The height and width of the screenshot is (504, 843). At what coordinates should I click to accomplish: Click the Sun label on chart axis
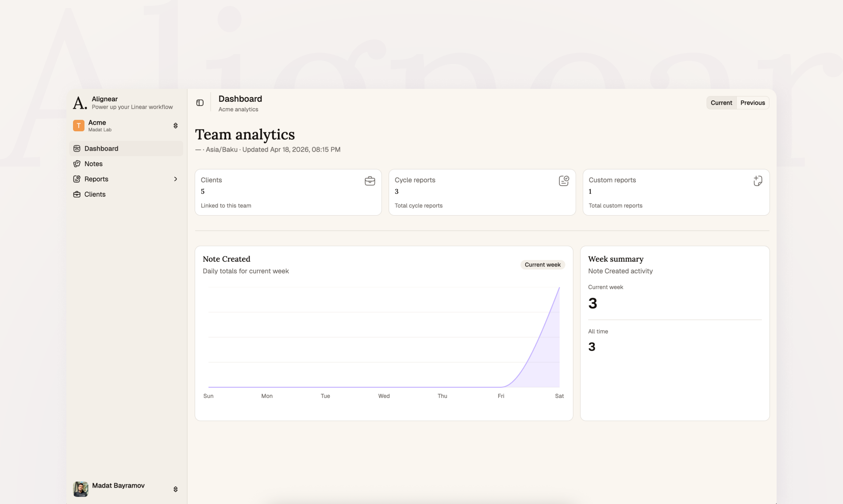coord(208,396)
